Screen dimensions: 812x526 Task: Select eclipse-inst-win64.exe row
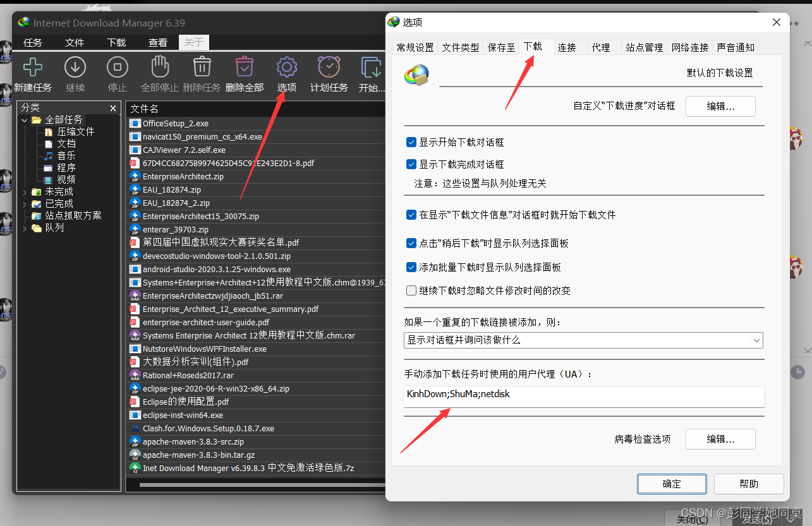pyautogui.click(x=183, y=415)
